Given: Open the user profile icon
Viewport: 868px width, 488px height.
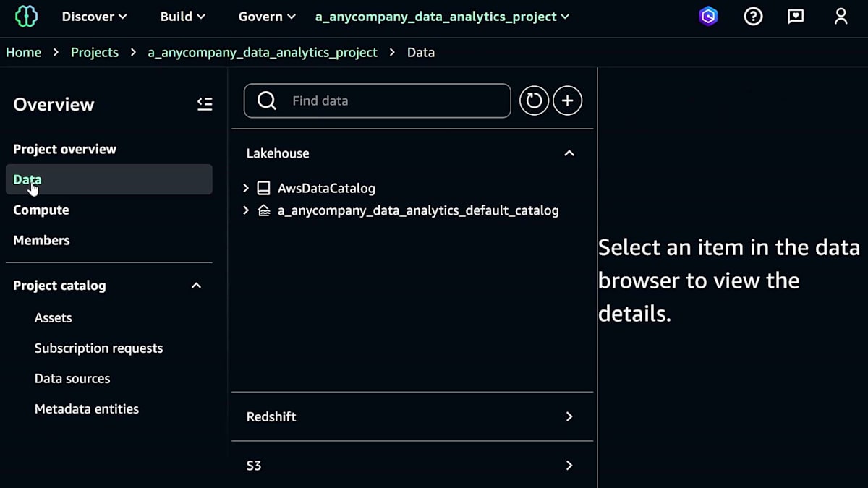Looking at the screenshot, I should click(x=841, y=17).
